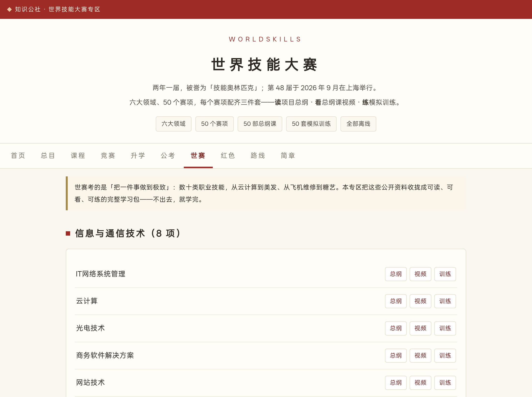
Task: Click the diamond logo icon in header
Action: click(9, 9)
